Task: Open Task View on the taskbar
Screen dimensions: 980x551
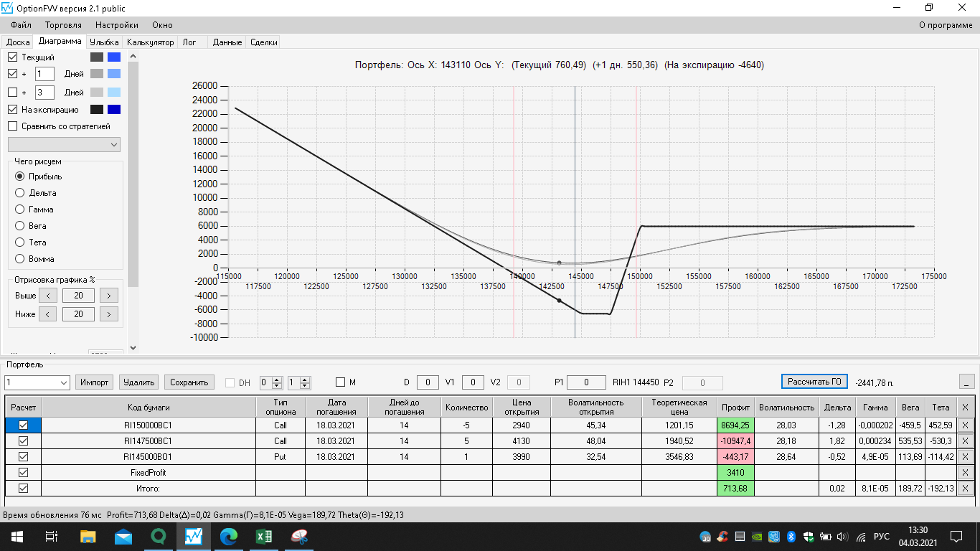Action: tap(52, 537)
